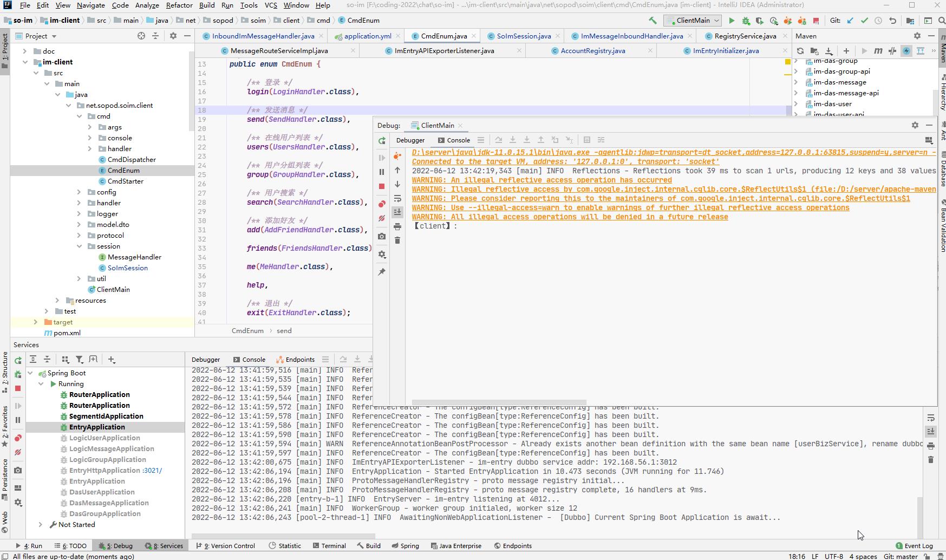The width and height of the screenshot is (946, 560).
Task: Open Search Everywhere magnifier icon
Action: (941, 21)
